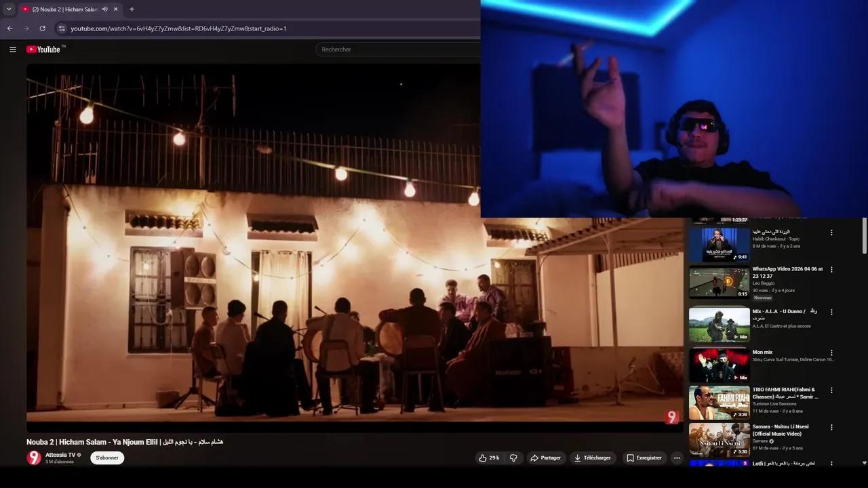
Task: Open the three-dot more actions under video
Action: pos(677,457)
